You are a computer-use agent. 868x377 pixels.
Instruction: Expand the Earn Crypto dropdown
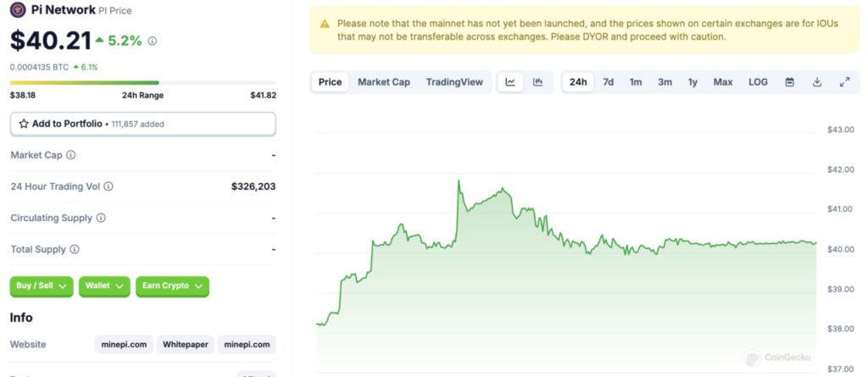click(x=172, y=286)
